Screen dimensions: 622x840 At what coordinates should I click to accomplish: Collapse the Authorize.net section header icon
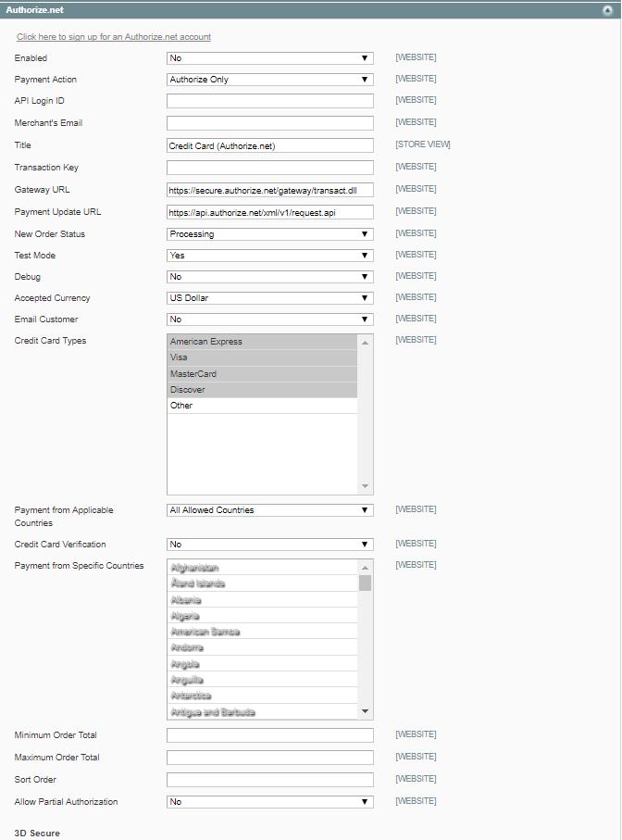(607, 10)
